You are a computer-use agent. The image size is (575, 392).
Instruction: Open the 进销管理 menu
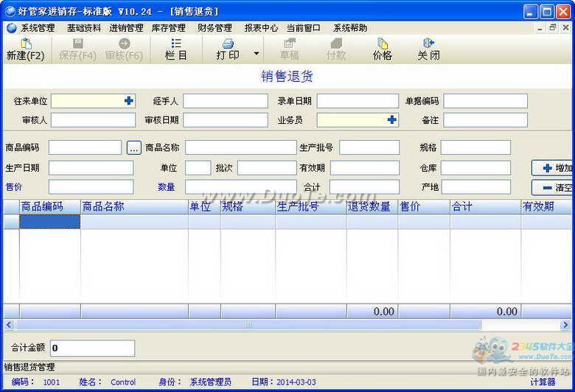pyautogui.click(x=127, y=28)
